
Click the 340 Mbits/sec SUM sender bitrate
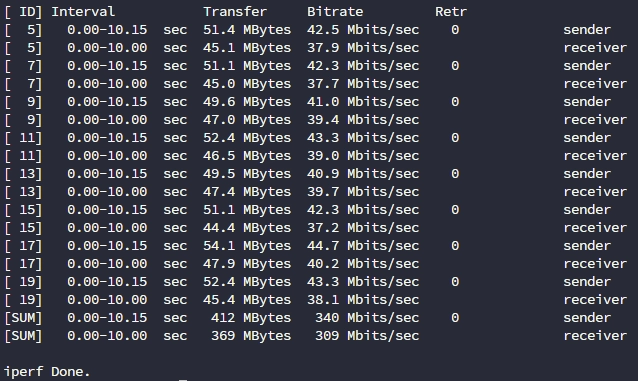367,318
